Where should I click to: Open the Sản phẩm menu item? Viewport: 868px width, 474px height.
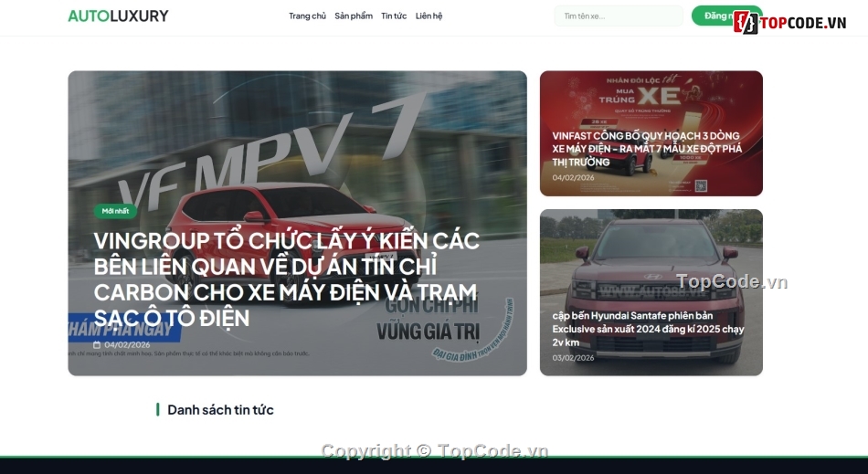[x=354, y=16]
